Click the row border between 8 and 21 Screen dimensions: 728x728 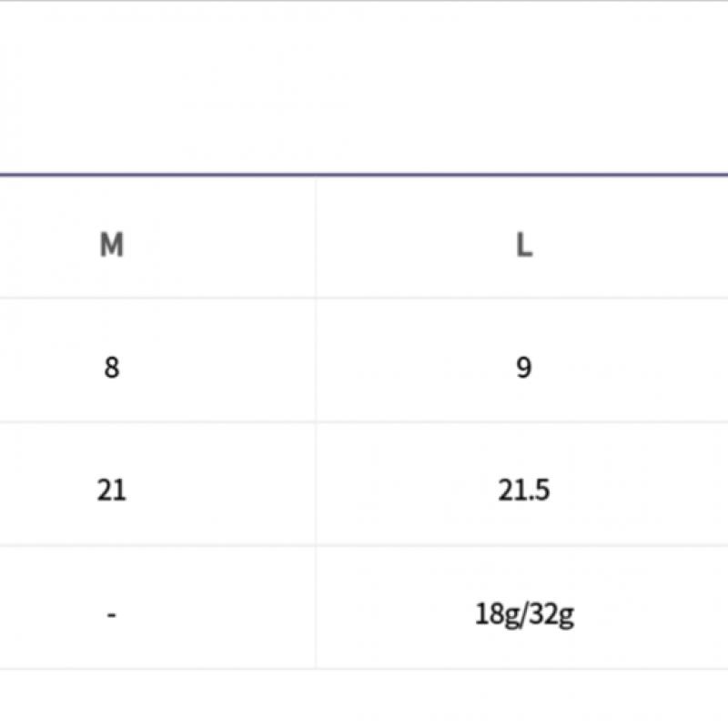[x=111, y=421]
